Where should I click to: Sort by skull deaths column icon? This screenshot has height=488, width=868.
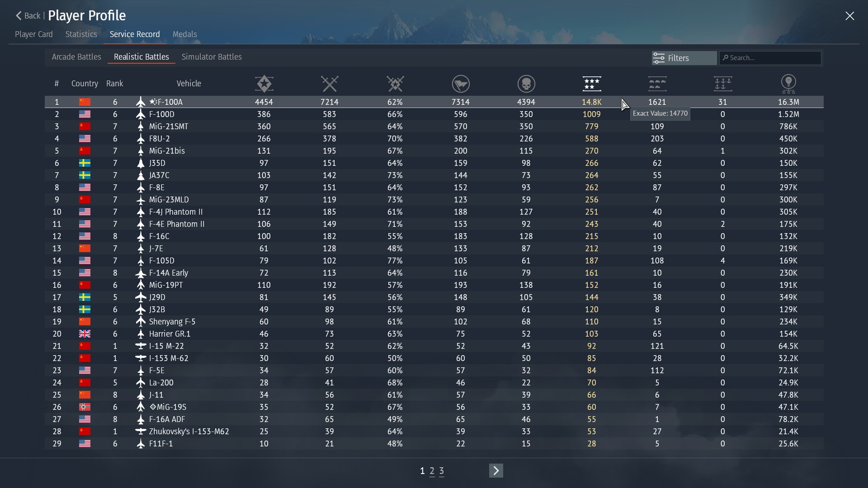point(526,84)
